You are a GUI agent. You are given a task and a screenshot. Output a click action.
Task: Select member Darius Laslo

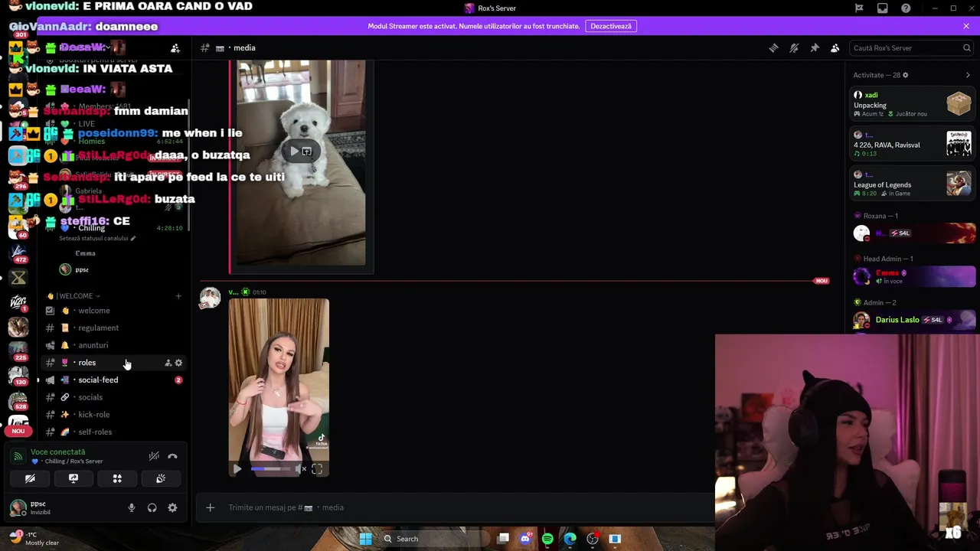click(x=913, y=320)
